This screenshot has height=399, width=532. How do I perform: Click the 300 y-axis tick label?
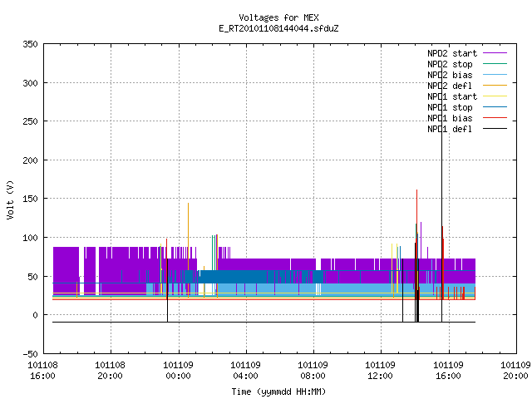click(30, 83)
